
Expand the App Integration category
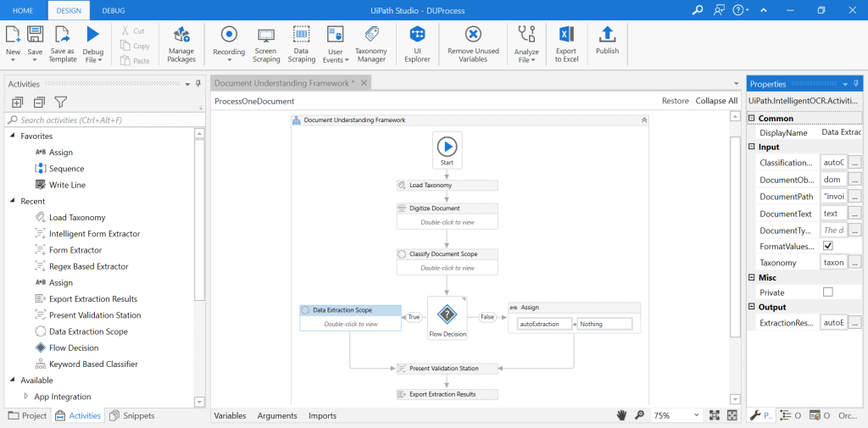tap(25, 397)
